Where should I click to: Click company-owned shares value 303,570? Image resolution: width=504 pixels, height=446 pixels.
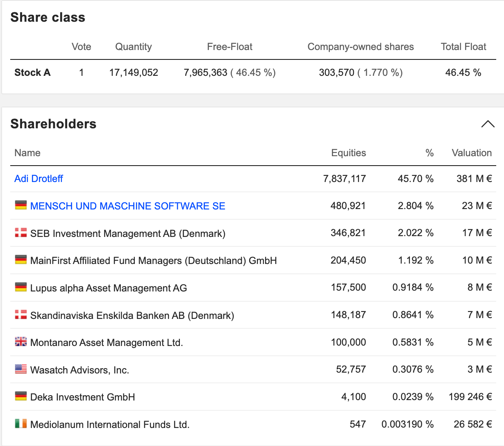tap(336, 73)
